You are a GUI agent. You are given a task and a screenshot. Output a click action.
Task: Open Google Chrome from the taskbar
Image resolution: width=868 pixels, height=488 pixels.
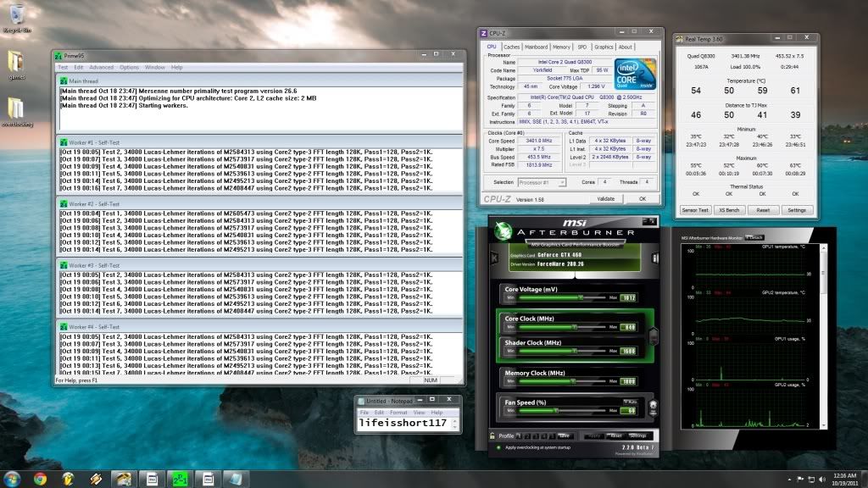tap(40, 477)
